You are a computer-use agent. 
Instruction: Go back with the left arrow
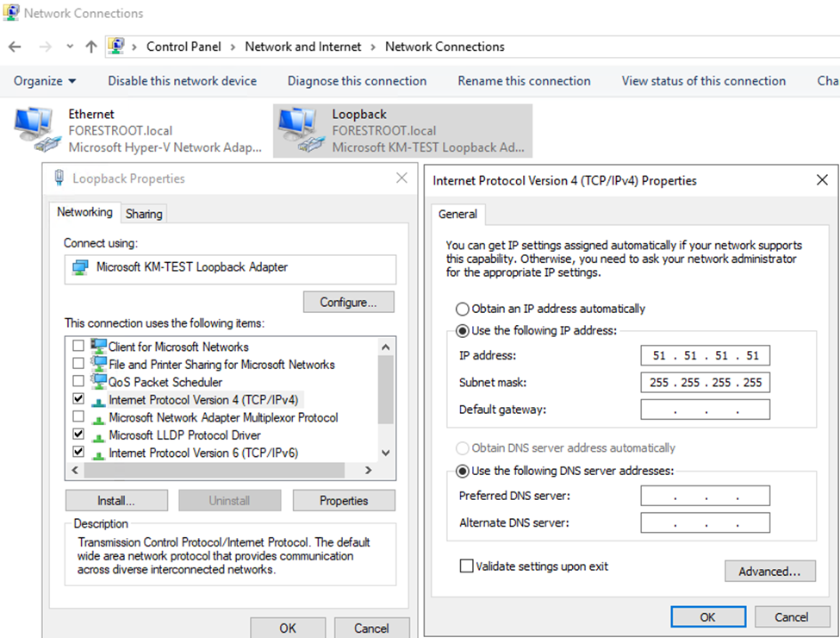(15, 47)
